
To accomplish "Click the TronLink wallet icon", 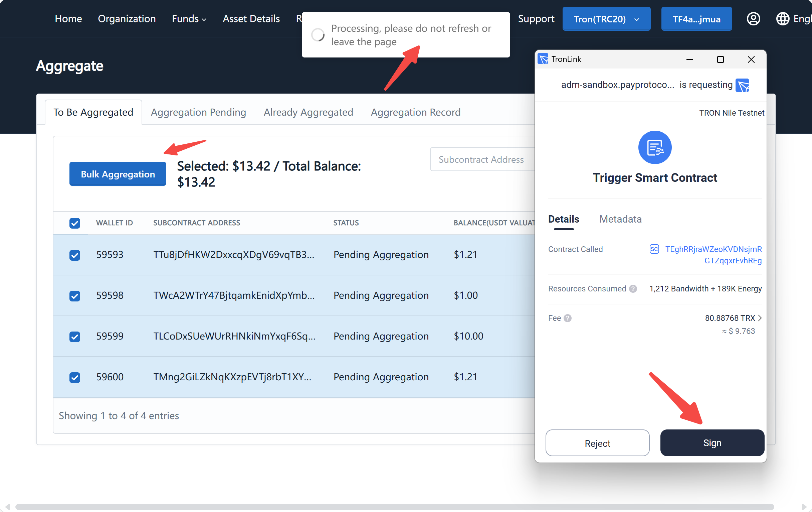I will pyautogui.click(x=543, y=58).
